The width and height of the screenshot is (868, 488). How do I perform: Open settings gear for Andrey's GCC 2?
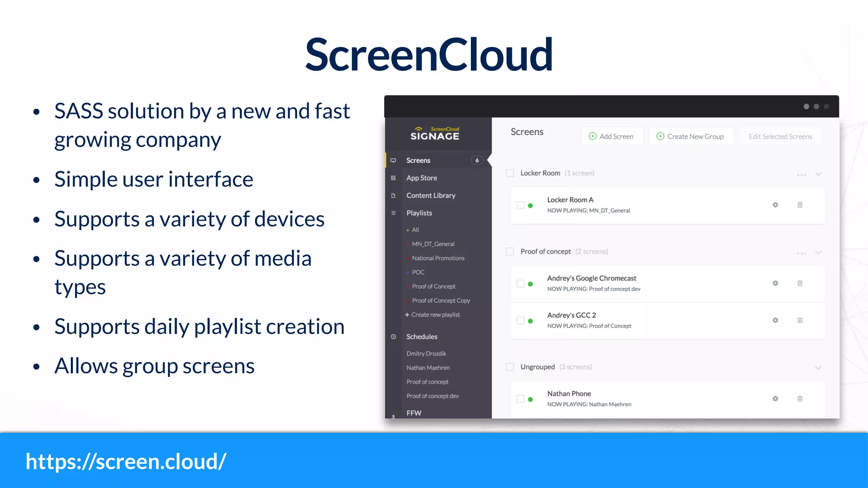click(775, 320)
